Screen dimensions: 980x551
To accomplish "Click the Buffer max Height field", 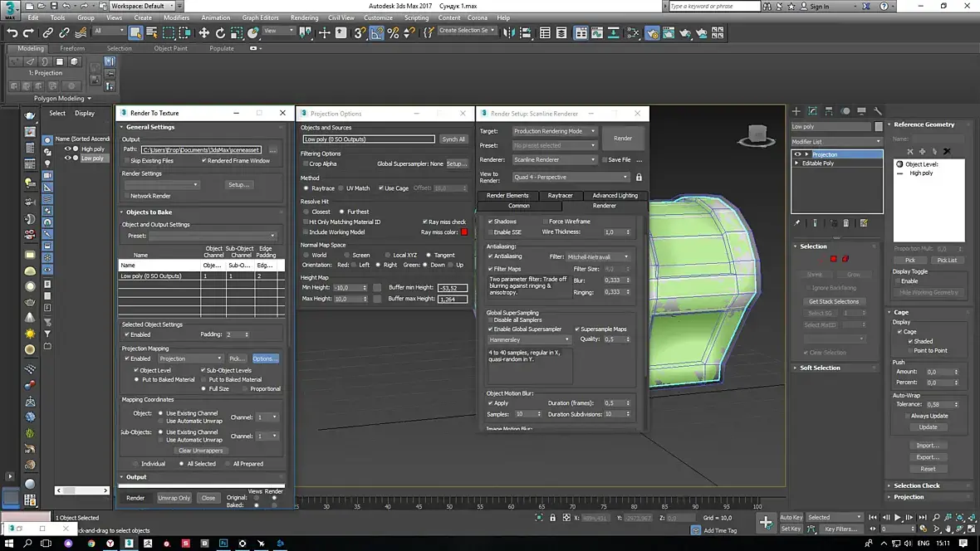I will [452, 299].
